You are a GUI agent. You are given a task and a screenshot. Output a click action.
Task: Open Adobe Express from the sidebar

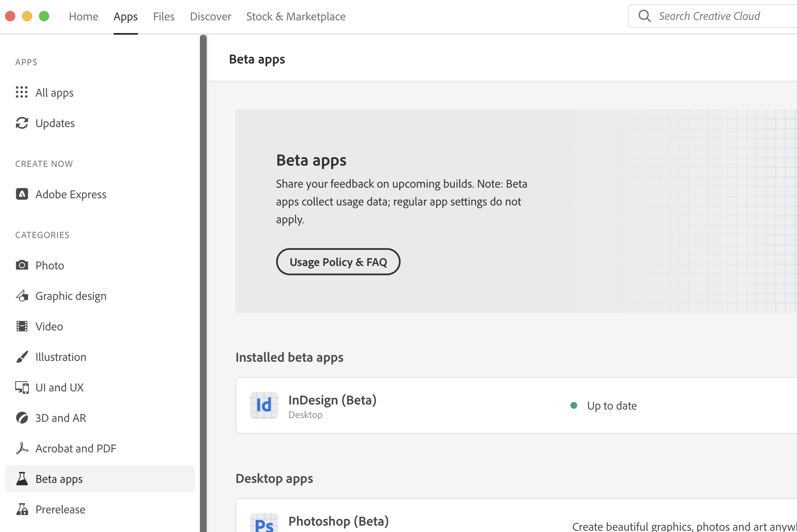[x=22, y=194]
